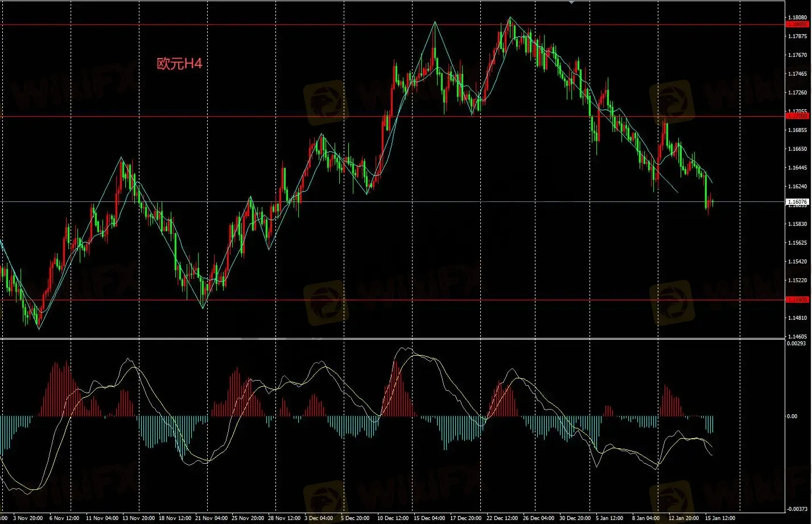Click the MACD zero level 0.00 label
The height and width of the screenshot is (524, 812).
click(792, 416)
